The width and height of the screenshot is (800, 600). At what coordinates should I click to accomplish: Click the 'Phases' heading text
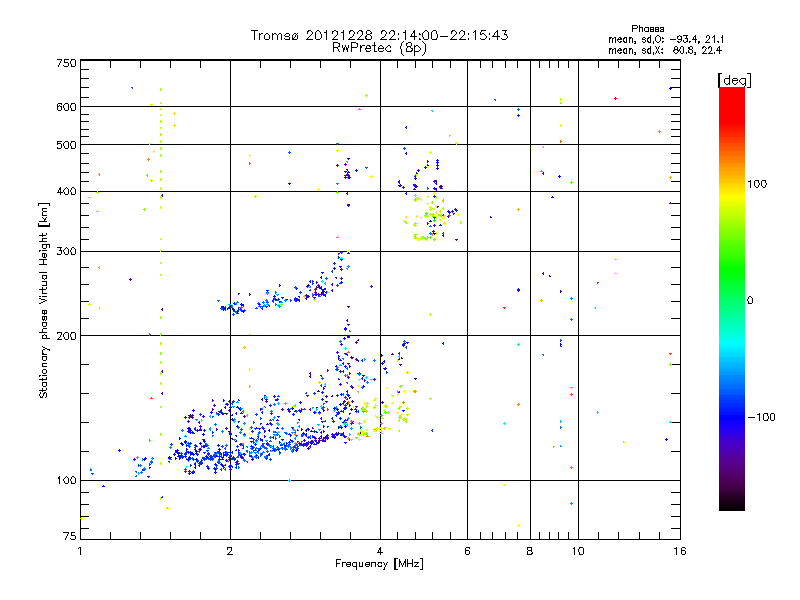tap(647, 29)
